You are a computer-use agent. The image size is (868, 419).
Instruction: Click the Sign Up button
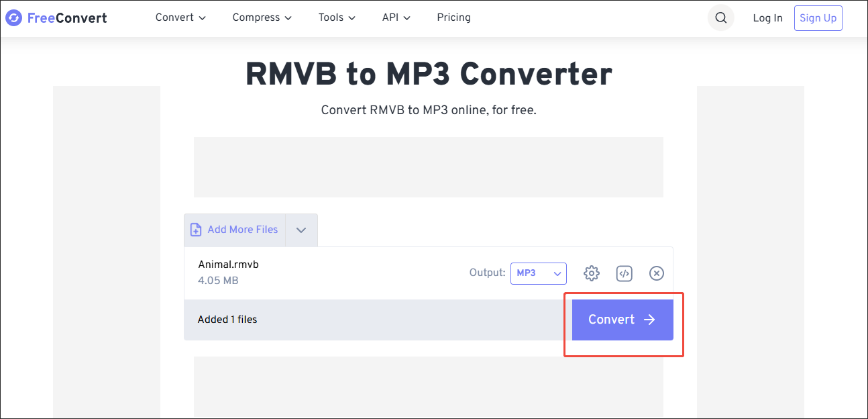[818, 17]
